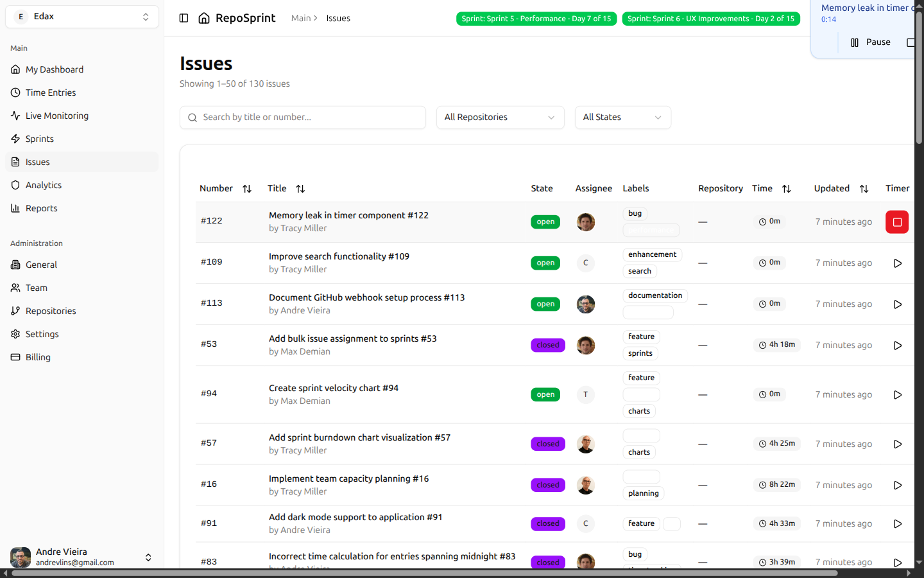Start the timer for issue #53
Screen dimensions: 924x578
[896, 345]
